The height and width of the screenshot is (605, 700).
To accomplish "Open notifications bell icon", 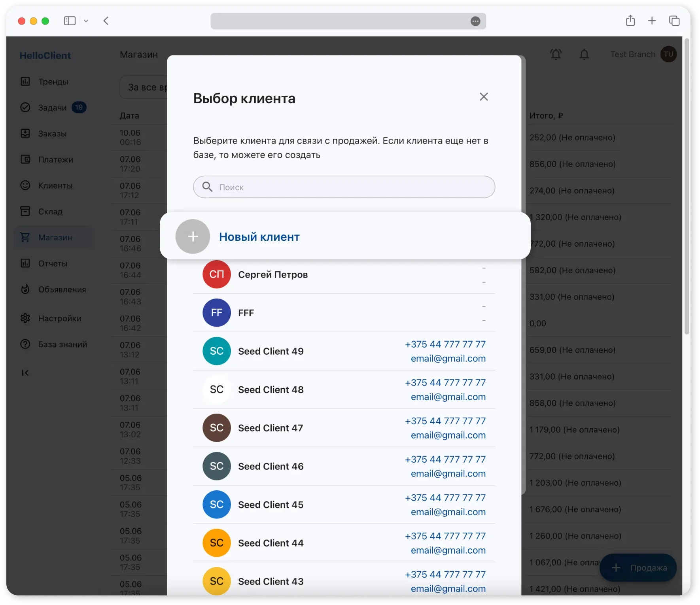I will pos(584,55).
